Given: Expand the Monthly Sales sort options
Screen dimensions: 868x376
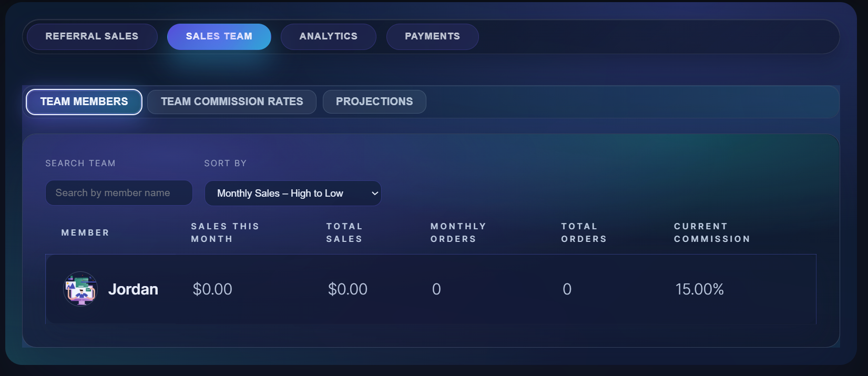Looking at the screenshot, I should (x=292, y=193).
